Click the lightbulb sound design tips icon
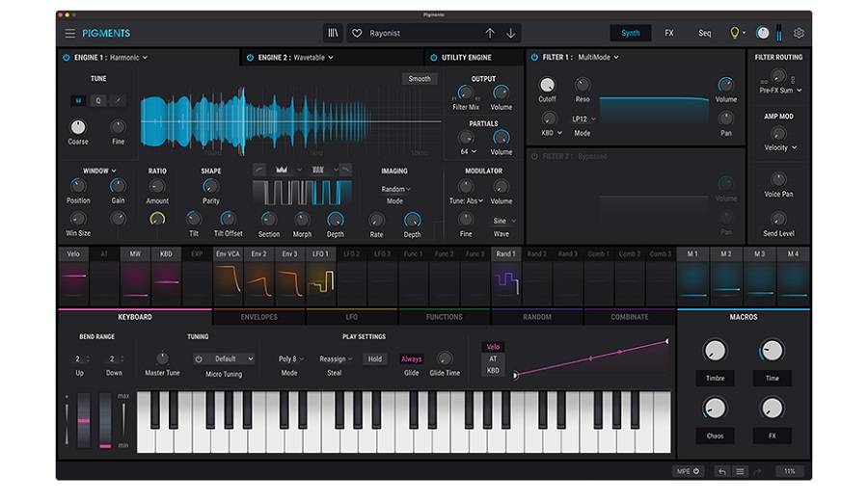 (x=735, y=34)
